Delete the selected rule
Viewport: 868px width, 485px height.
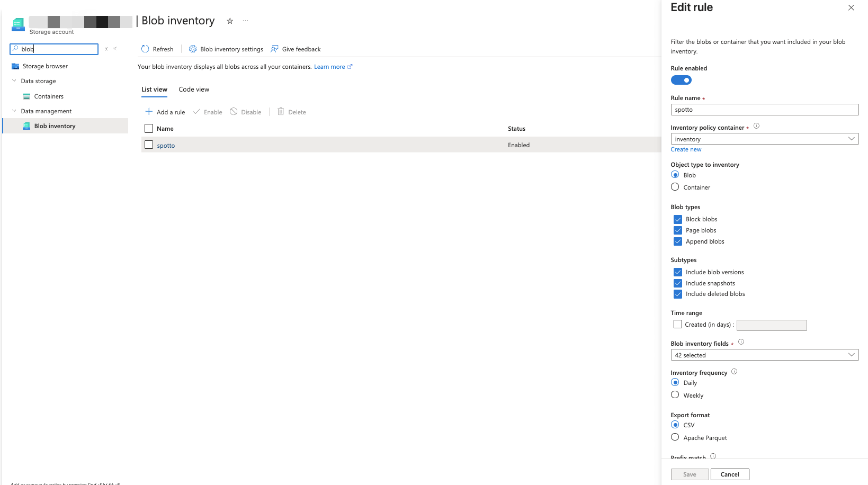click(x=291, y=112)
